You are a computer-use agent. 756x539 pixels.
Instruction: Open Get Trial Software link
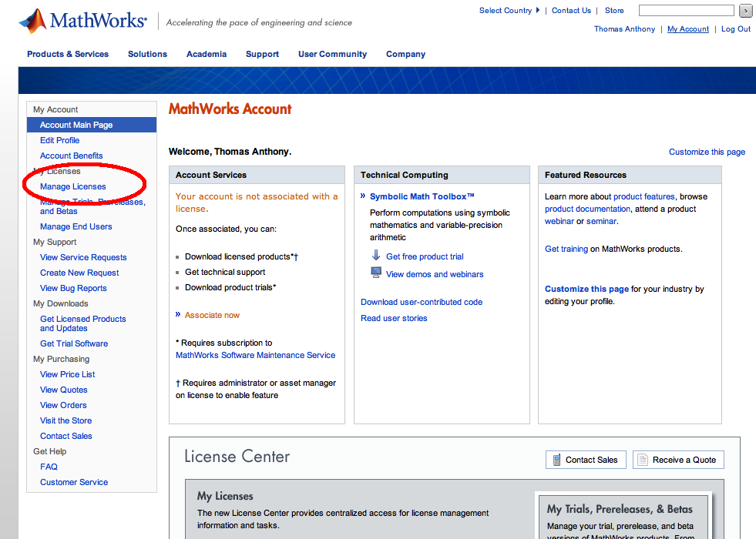pyautogui.click(x=74, y=343)
